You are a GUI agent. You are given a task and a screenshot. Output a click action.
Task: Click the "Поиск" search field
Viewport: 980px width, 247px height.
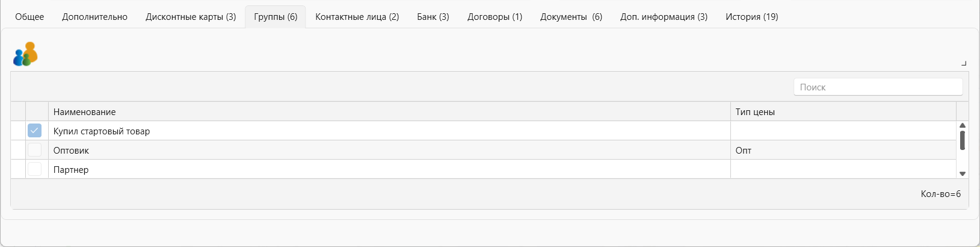878,87
